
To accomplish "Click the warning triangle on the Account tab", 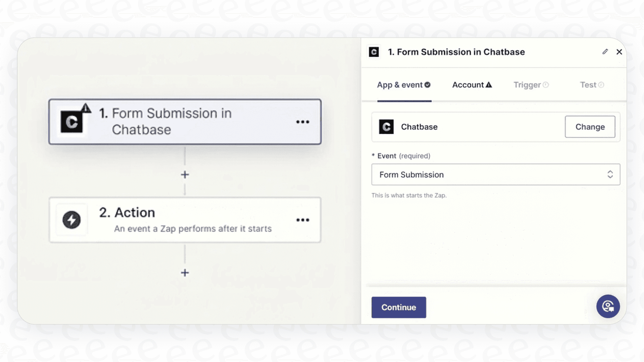I will click(x=488, y=84).
